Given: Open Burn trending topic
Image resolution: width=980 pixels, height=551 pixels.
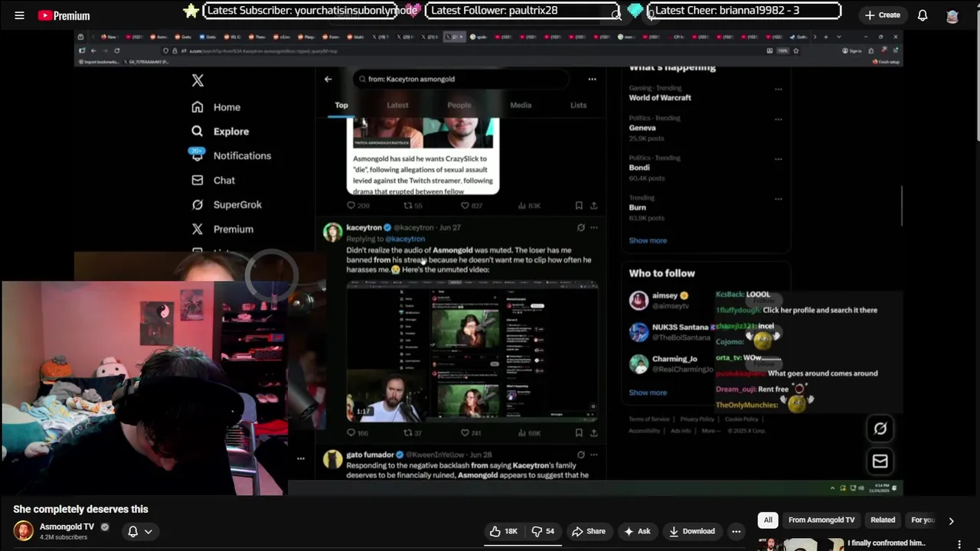Looking at the screenshot, I should [637, 207].
